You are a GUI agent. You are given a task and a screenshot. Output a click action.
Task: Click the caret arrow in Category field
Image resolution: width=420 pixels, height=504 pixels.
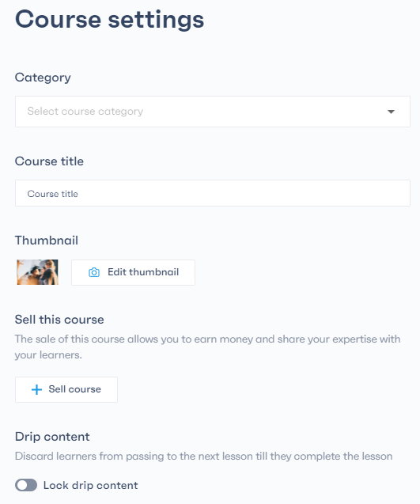pos(391,112)
